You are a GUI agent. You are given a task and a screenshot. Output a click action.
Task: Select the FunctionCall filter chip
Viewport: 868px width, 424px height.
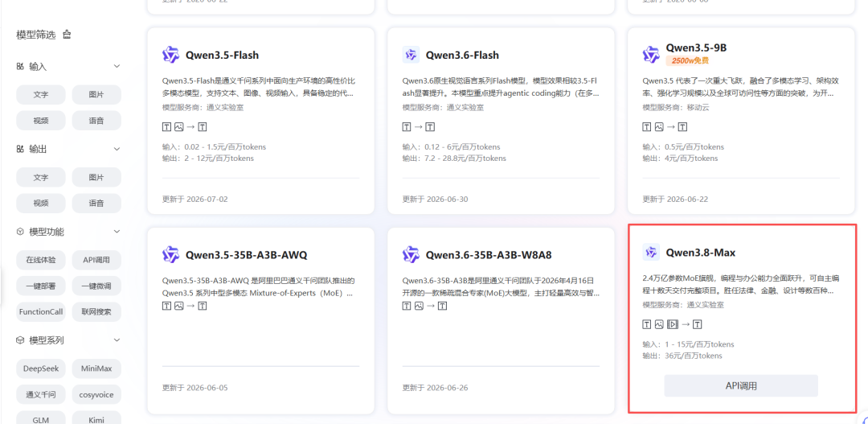pos(41,311)
